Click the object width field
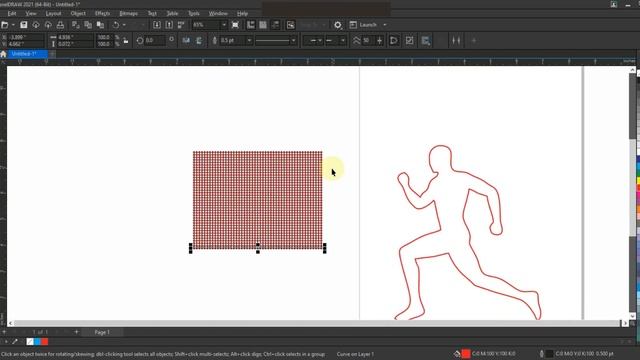Viewport: 640px width, 360px height. click(x=75, y=37)
